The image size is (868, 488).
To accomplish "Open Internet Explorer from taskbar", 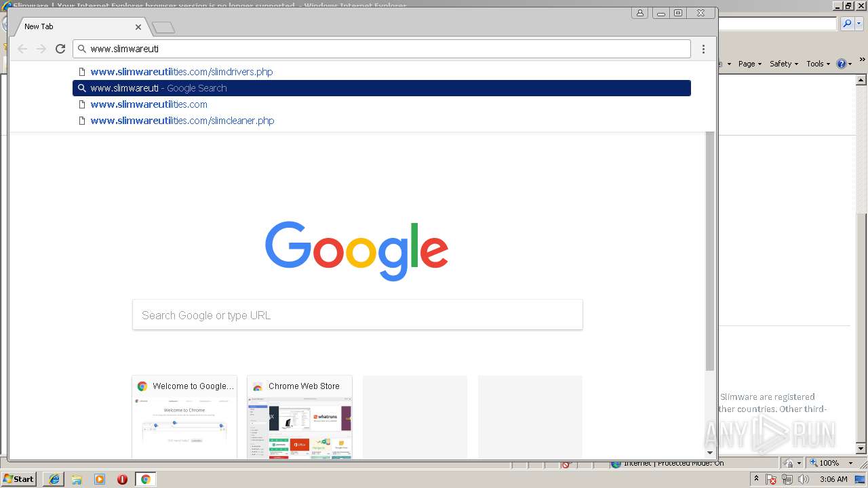I will (54, 479).
